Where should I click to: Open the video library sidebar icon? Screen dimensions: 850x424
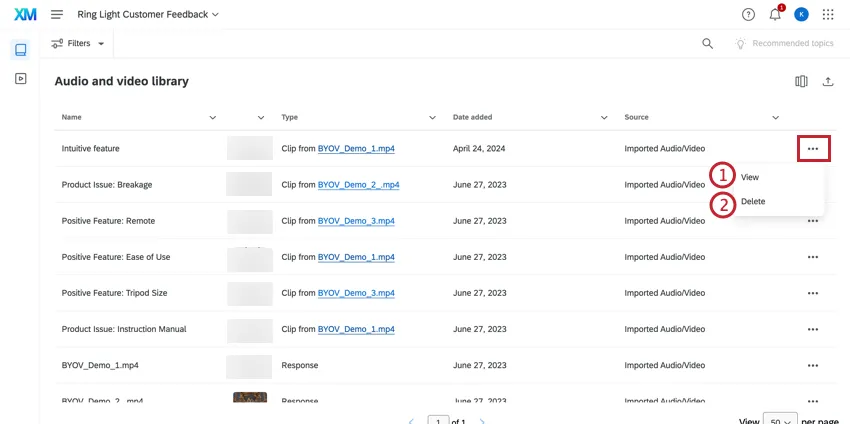click(x=21, y=78)
